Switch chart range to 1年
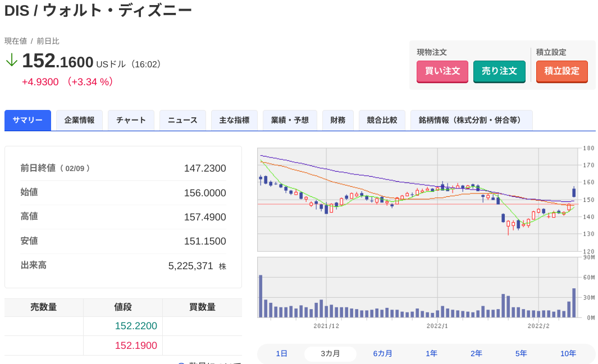598x364 pixels. pos(431,354)
